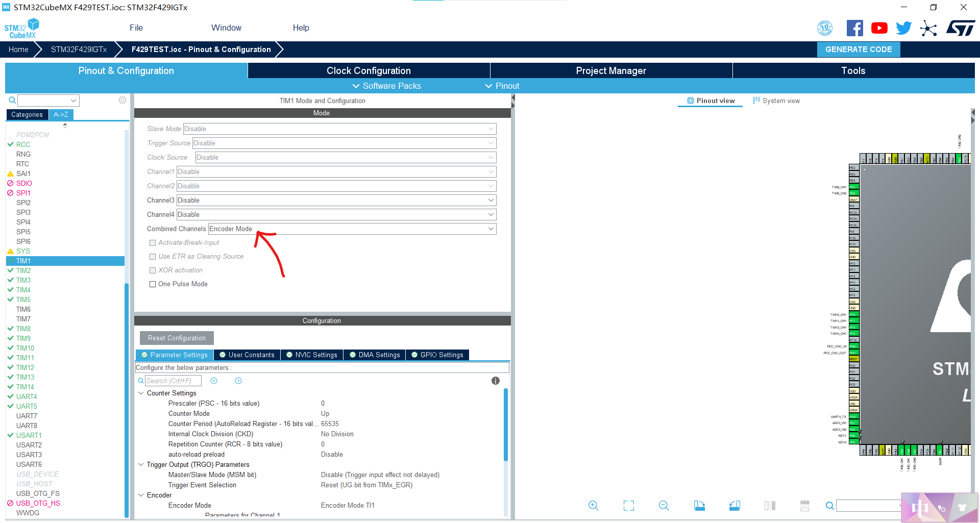Open the ST YouTube channel icon
The width and height of the screenshot is (980, 523).
coord(879,28)
